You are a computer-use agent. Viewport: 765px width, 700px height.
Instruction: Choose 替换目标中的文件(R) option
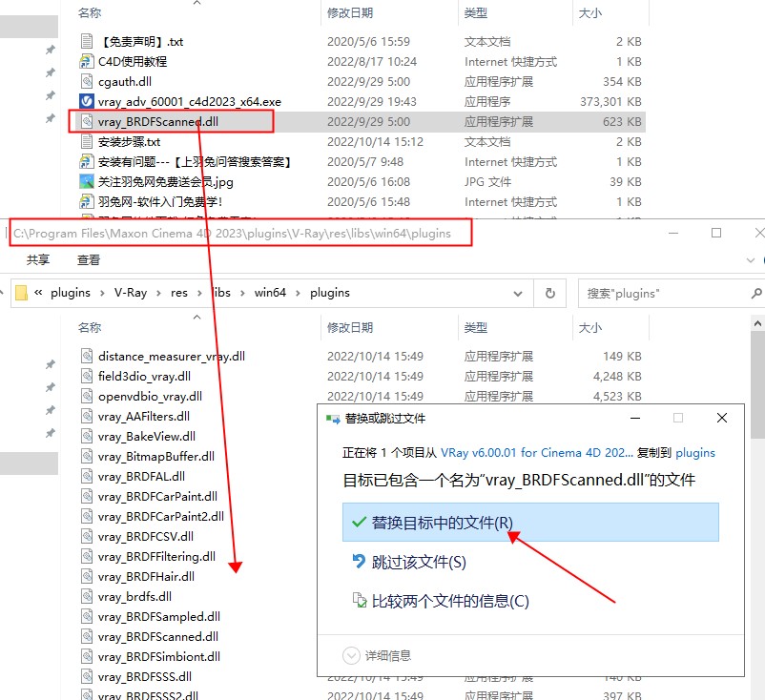coord(530,523)
